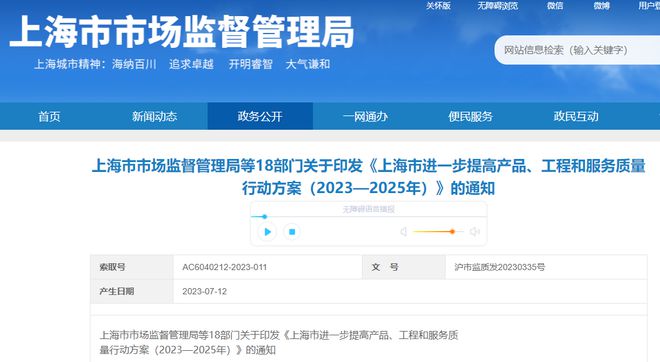The image size is (660, 362).
Task: Focus the 网站信息检索 search field
Action: (577, 50)
